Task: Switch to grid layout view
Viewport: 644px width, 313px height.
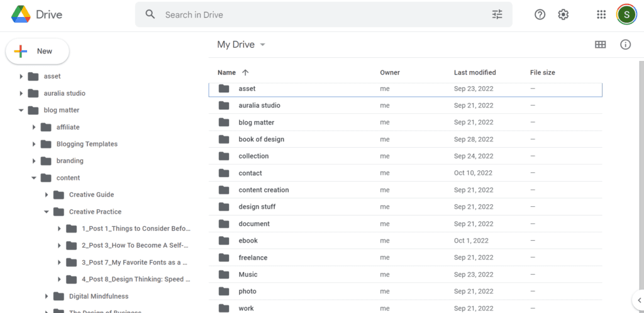Action: coord(600,45)
